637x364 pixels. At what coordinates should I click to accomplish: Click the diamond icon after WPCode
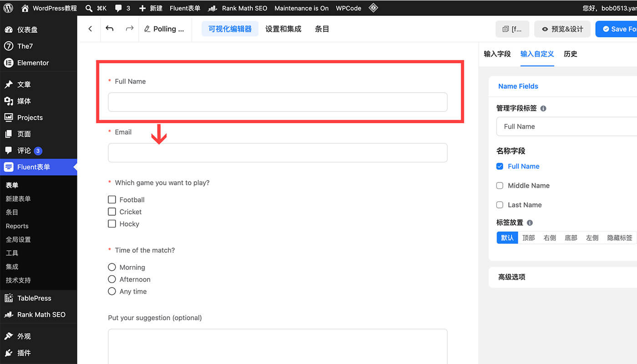tap(373, 8)
